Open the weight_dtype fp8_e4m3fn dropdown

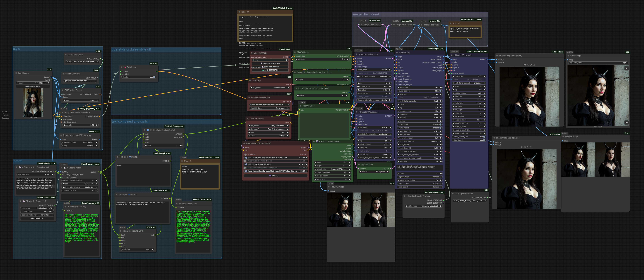tap(270, 108)
